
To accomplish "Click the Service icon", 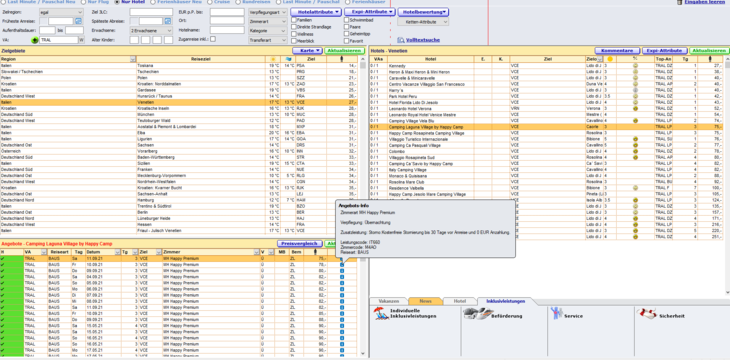I will [x=556, y=314].
